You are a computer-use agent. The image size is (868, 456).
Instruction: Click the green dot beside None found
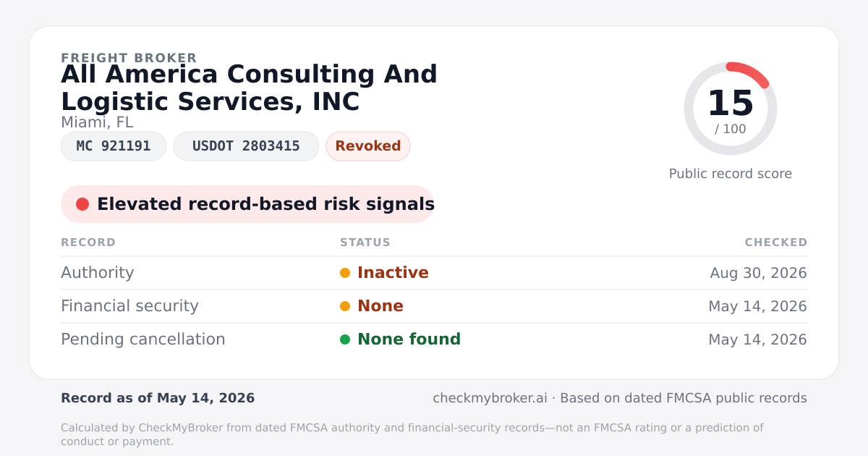click(x=345, y=339)
